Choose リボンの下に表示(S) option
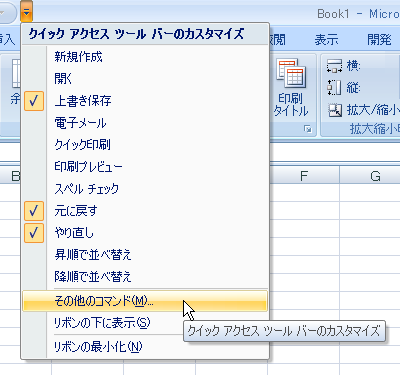 (x=145, y=323)
